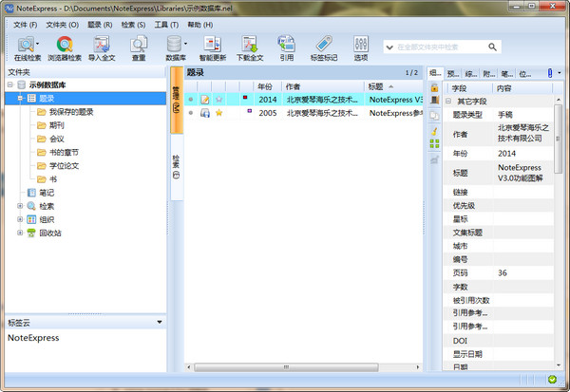Open search scope dropdown chevron
570x392 pixels.
click(389, 47)
